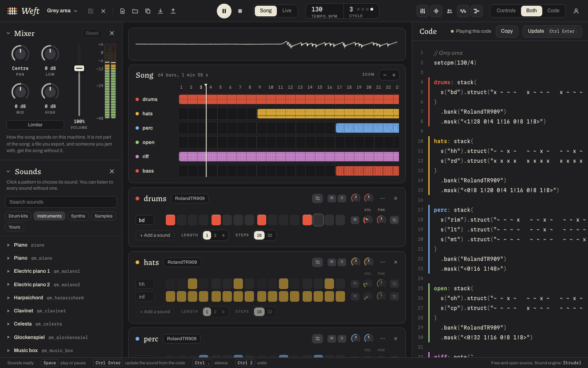Click the open folder icon

(x=135, y=11)
